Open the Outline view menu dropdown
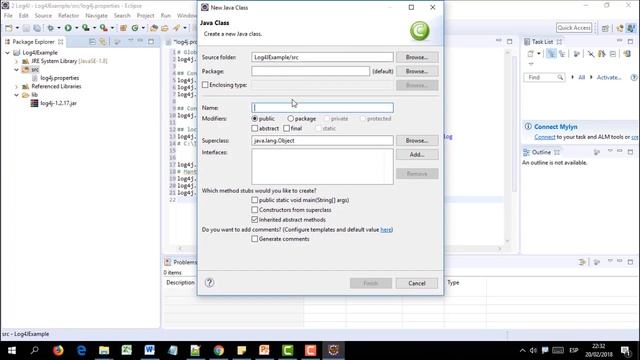This screenshot has width=640, height=360. 610,152
